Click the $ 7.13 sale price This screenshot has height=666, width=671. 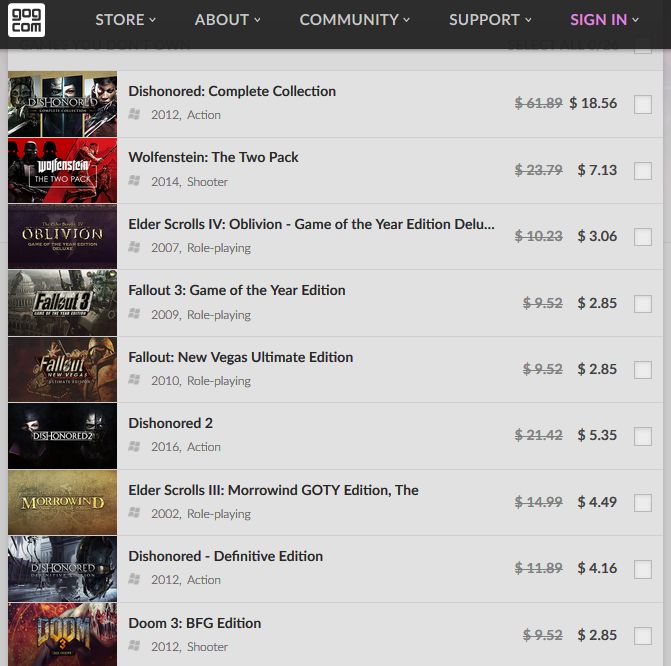pyautogui.click(x=597, y=170)
